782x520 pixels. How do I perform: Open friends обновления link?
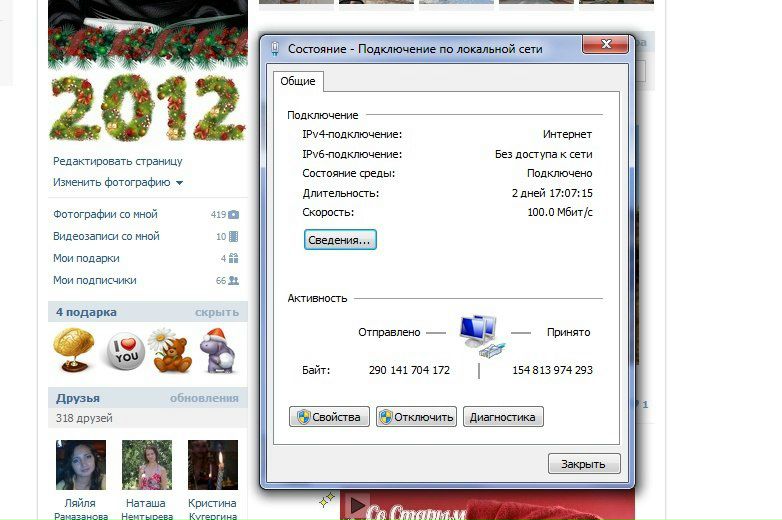pos(204,398)
